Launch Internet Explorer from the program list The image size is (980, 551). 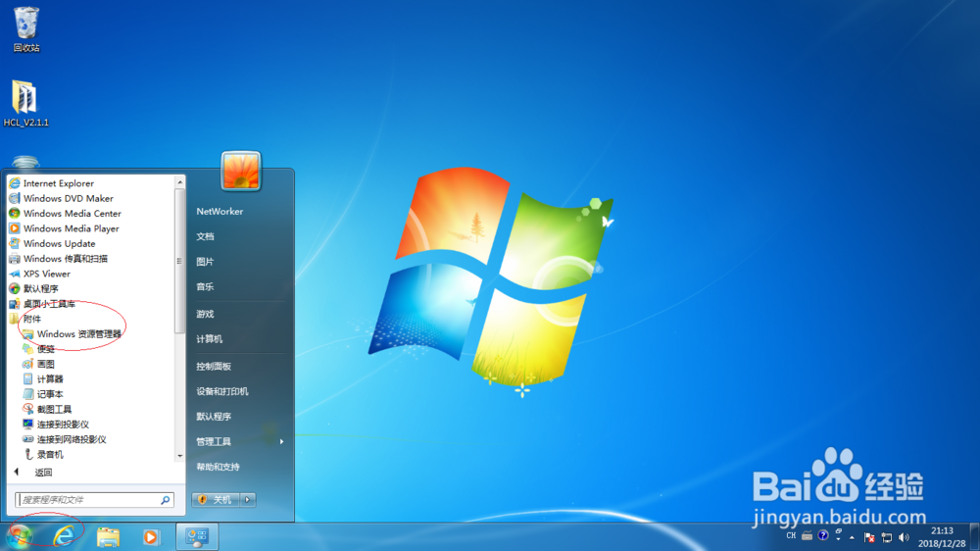[x=58, y=183]
